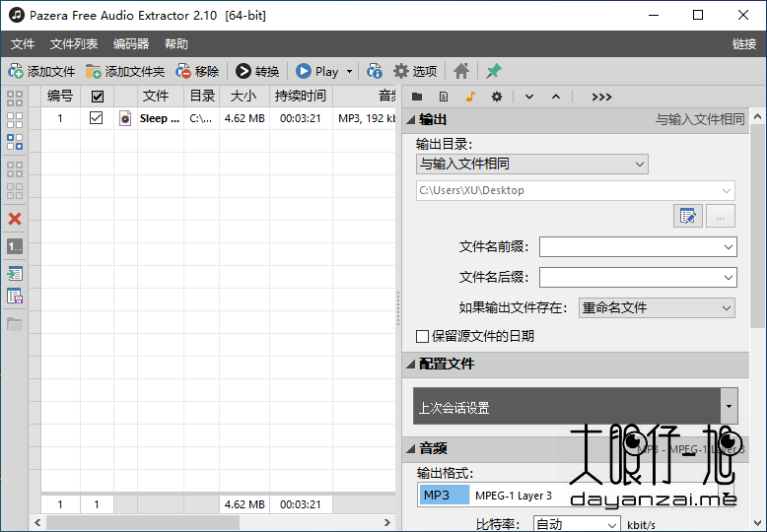Open the 文件列表 menu
The width and height of the screenshot is (767, 532).
point(74,44)
